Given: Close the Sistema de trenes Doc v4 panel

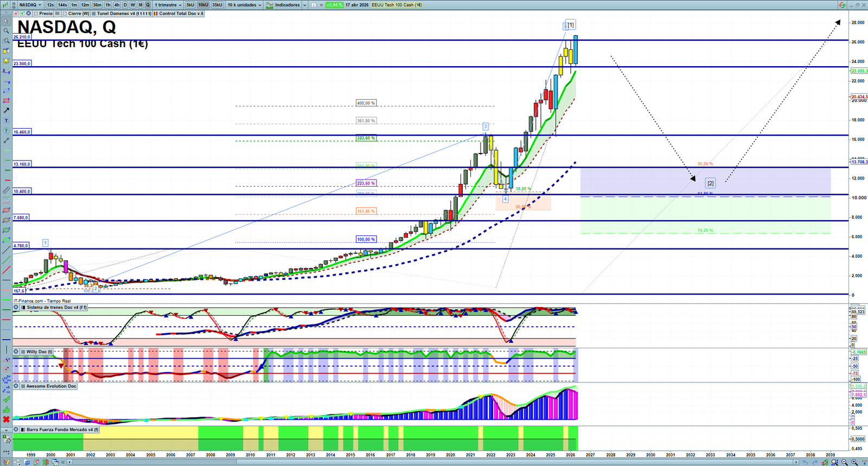Looking at the screenshot, I should pyautogui.click(x=16, y=308).
